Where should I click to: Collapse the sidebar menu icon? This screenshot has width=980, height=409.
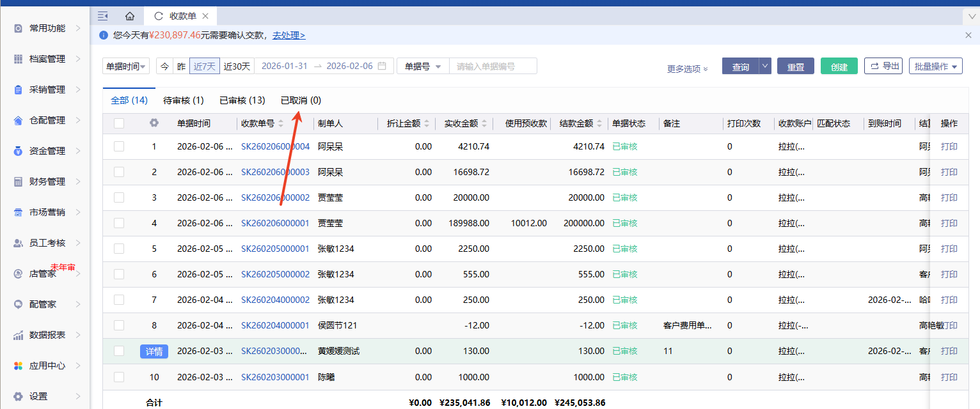tap(102, 16)
